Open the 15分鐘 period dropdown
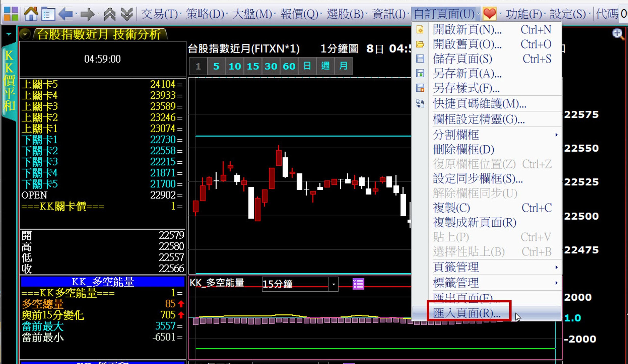Viewport: 628px width, 364px height. point(333,284)
